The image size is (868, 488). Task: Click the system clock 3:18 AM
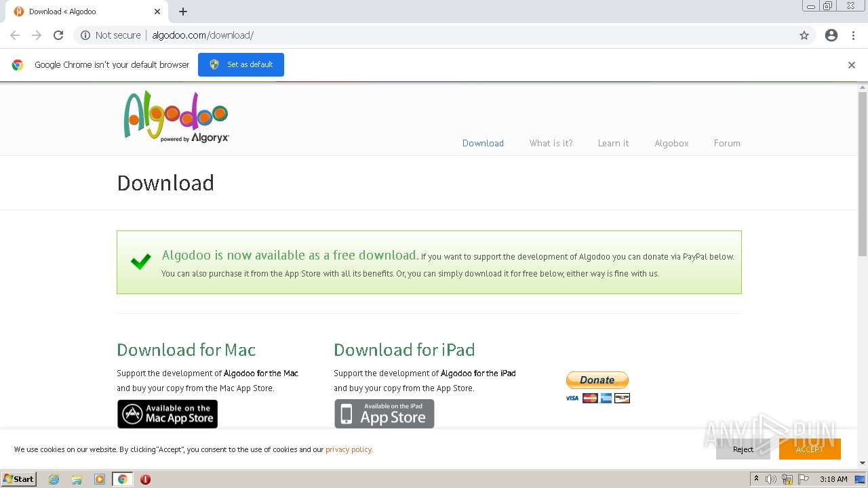click(x=833, y=479)
